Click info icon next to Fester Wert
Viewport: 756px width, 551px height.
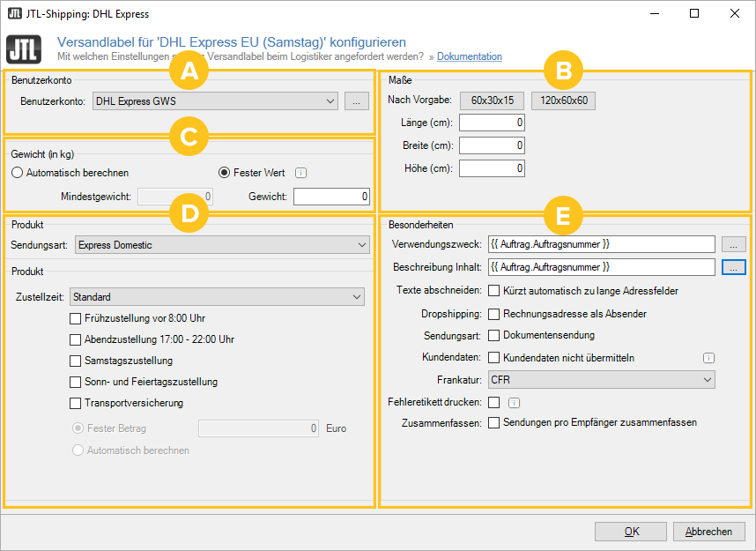300,173
